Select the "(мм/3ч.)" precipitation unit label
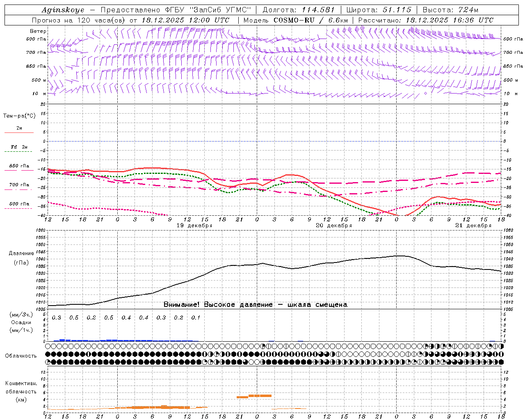Screen dimensions: 525x420 tap(21, 315)
